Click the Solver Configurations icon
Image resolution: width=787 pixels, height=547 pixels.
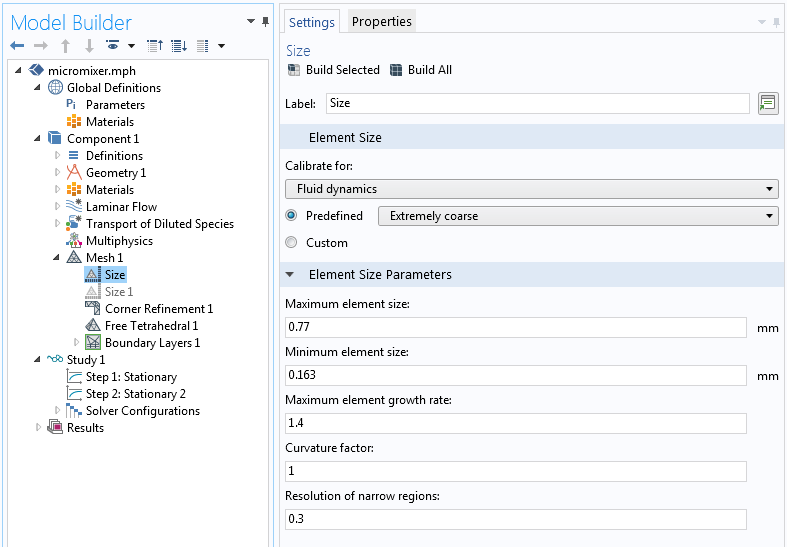[x=74, y=411]
